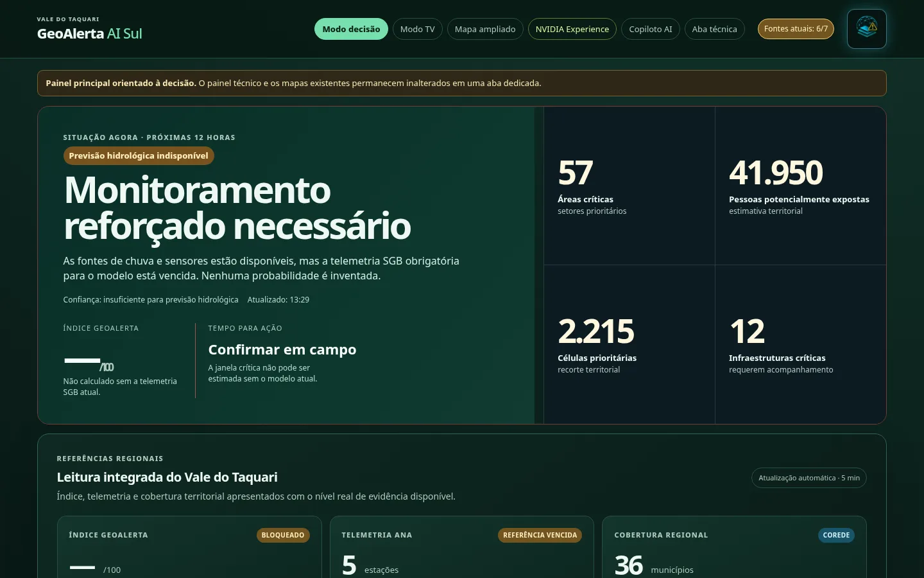Click the GeoAlerta AI Sul logo title
The width and height of the screenshot is (924, 578).
(x=90, y=33)
